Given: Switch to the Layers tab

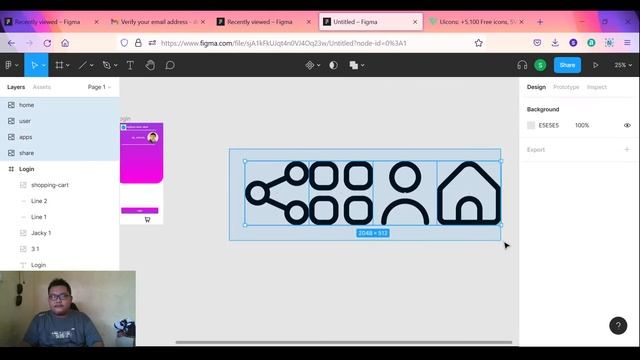Looking at the screenshot, I should pyautogui.click(x=16, y=87).
